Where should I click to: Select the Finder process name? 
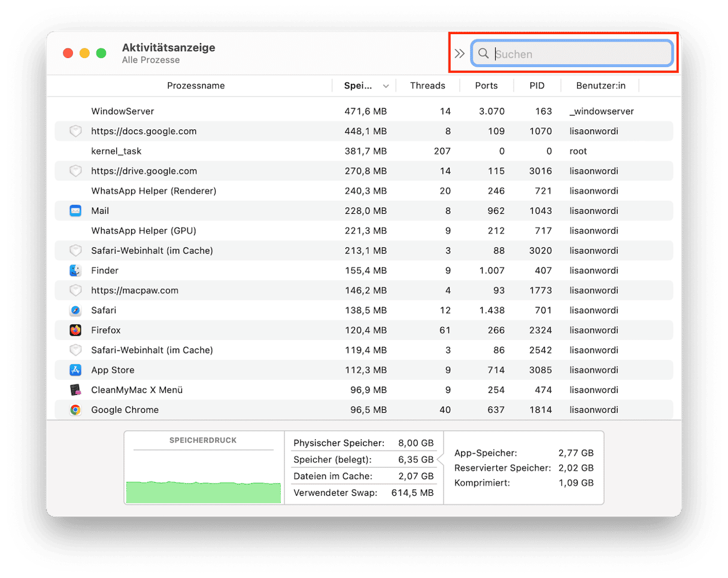(105, 271)
